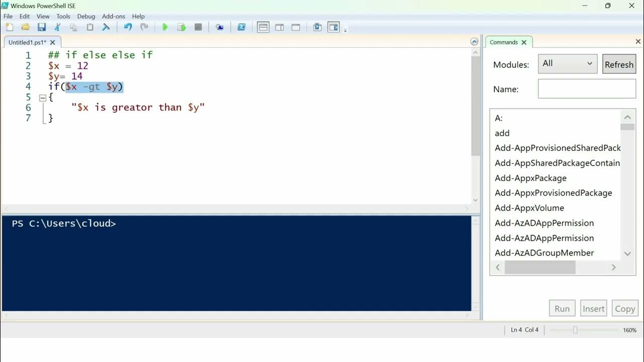644x362 pixels.
Task: Open the File menu
Action: 8,16
